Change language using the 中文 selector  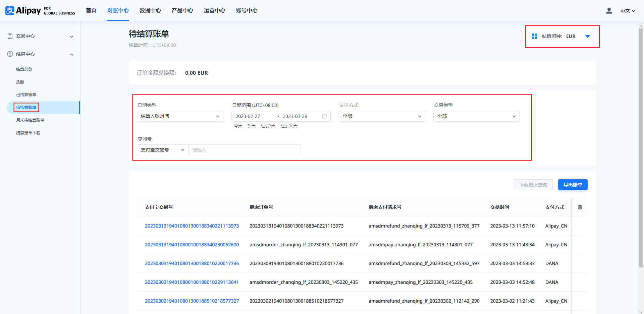pos(628,11)
